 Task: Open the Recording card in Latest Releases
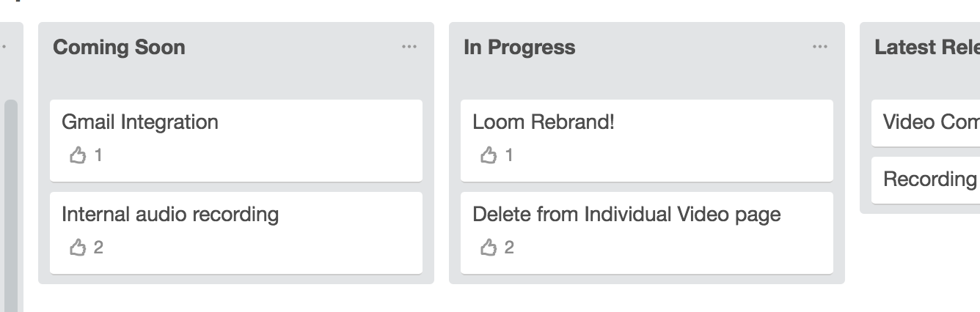[x=926, y=180]
